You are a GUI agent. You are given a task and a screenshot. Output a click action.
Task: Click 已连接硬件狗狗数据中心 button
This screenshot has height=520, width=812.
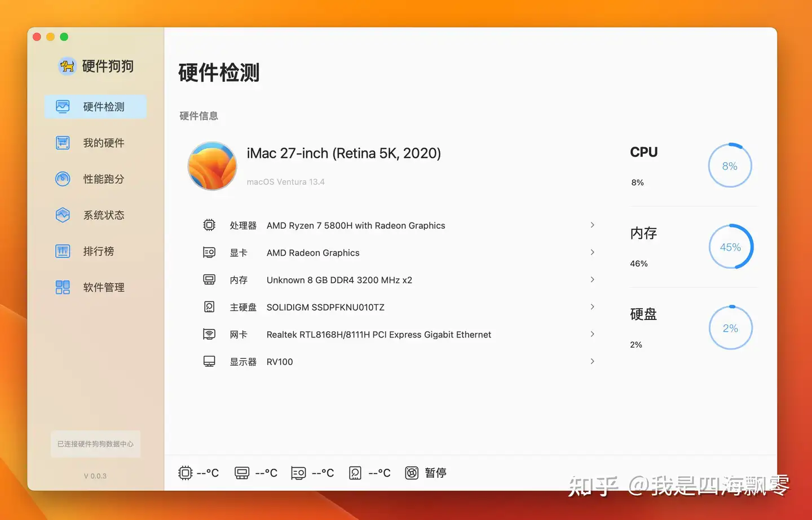coord(95,444)
